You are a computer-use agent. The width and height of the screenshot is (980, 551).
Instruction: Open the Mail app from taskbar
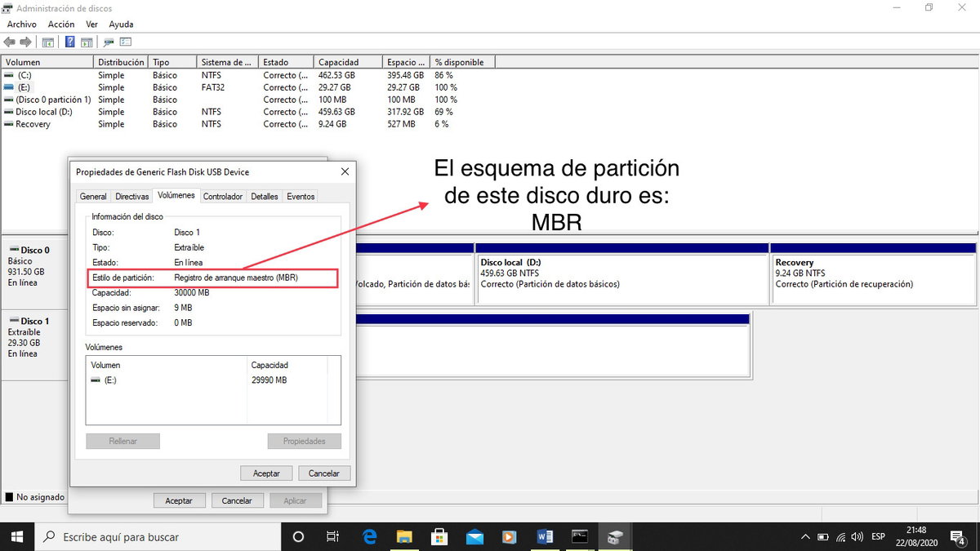point(474,536)
